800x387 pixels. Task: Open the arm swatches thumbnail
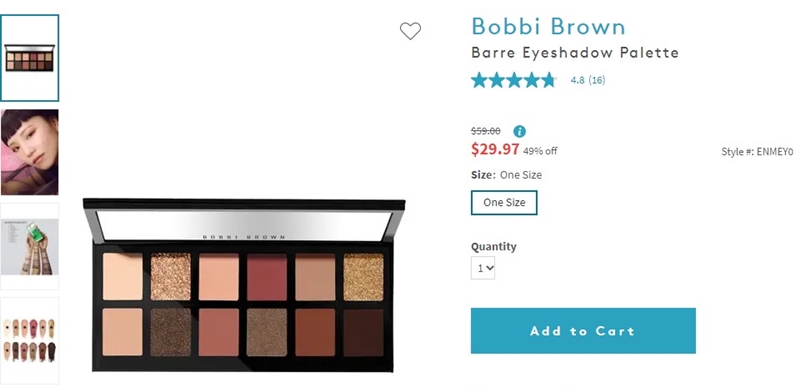30,246
